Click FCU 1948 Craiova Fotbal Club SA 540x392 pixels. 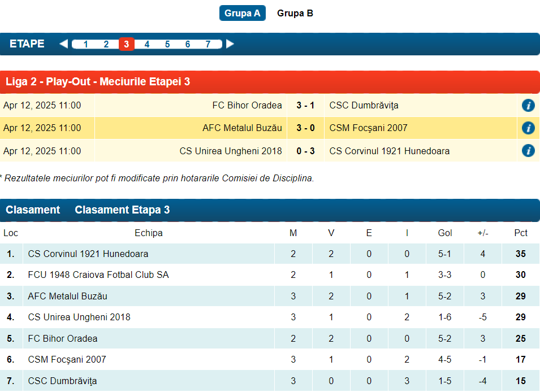[98, 275]
